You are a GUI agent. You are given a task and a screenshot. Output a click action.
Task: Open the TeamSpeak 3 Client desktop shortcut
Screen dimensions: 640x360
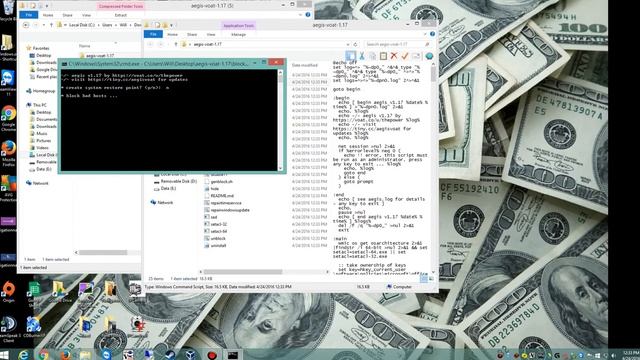[x=9, y=329]
